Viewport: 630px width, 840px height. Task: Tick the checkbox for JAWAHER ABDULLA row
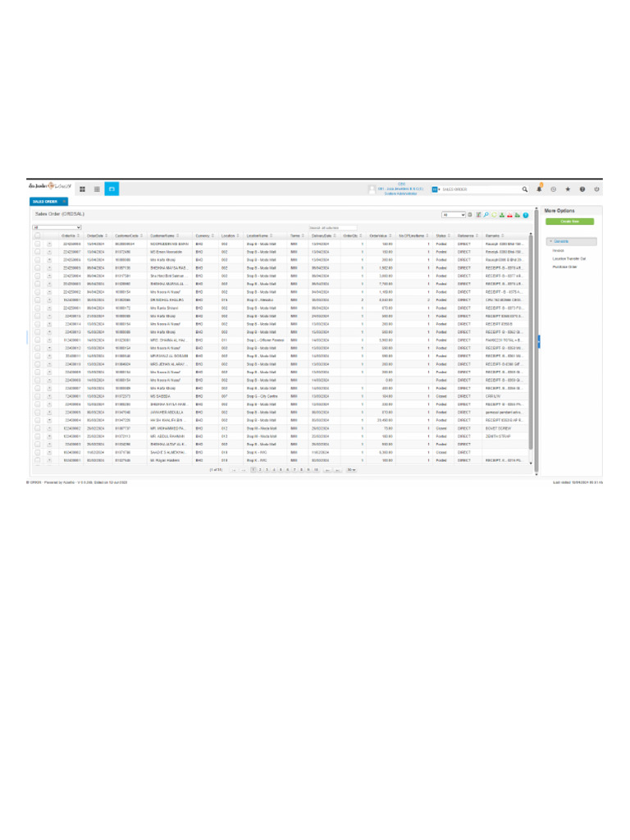(38, 412)
